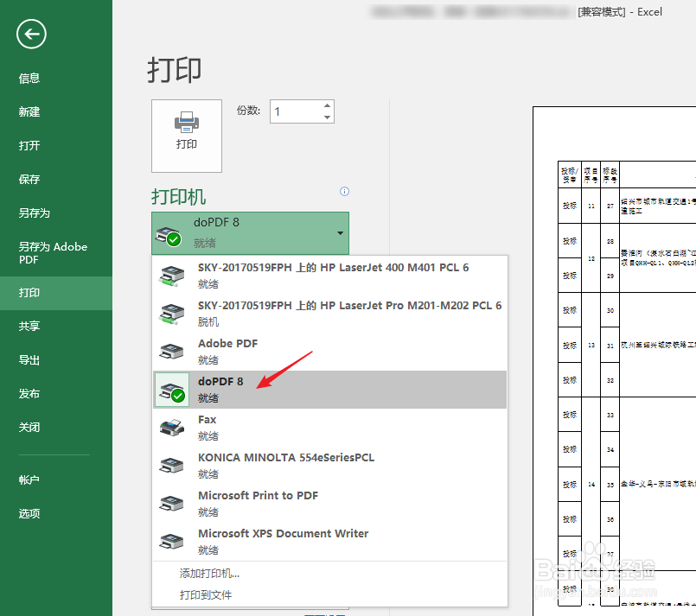Click the large Print button
The image size is (696, 616).
[x=187, y=136]
